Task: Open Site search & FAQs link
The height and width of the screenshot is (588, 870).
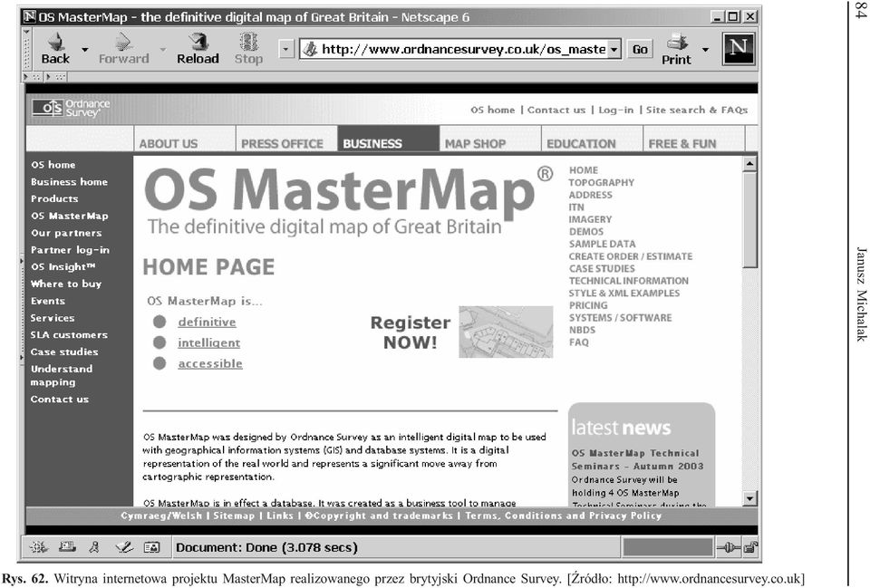Action: (x=697, y=110)
